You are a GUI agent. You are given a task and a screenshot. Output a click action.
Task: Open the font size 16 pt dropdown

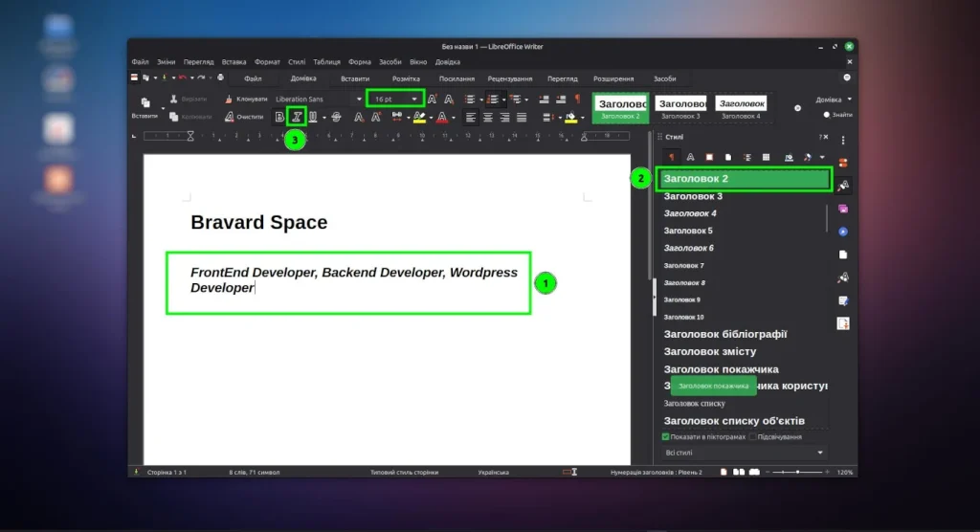click(414, 99)
